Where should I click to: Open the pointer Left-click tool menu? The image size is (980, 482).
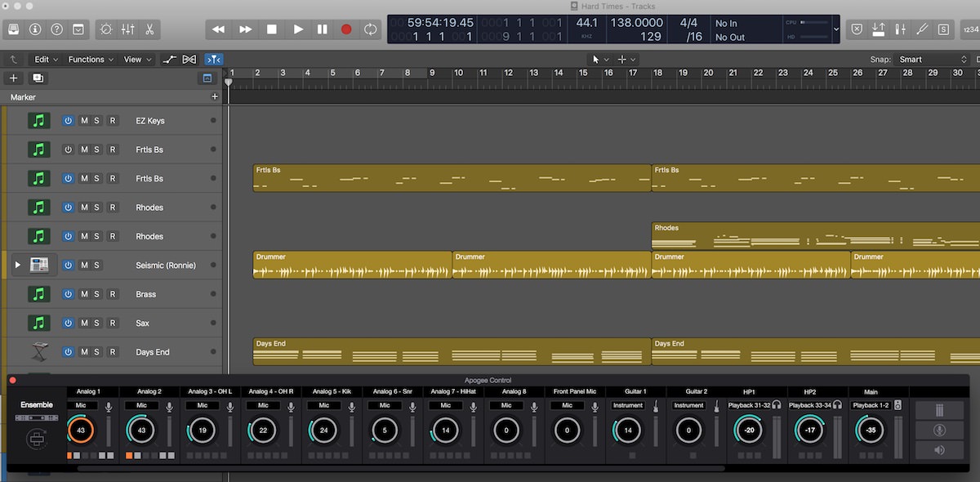(x=600, y=60)
